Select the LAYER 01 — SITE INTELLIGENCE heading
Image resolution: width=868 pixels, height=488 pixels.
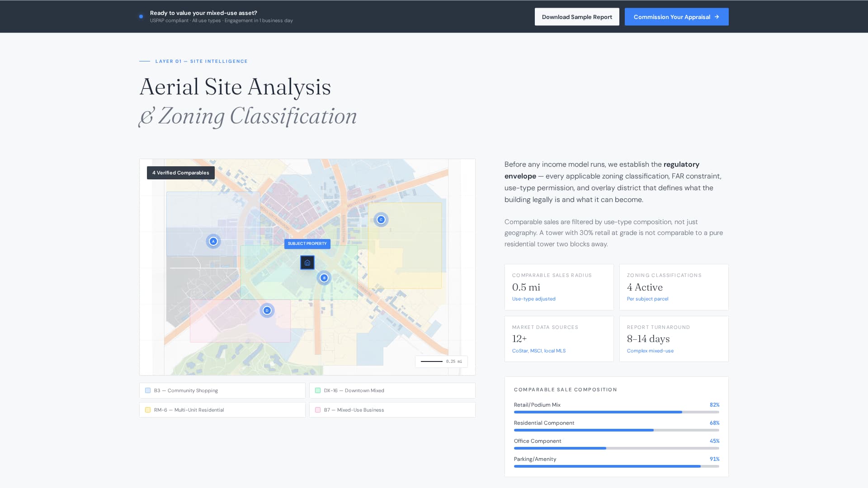pos(201,61)
